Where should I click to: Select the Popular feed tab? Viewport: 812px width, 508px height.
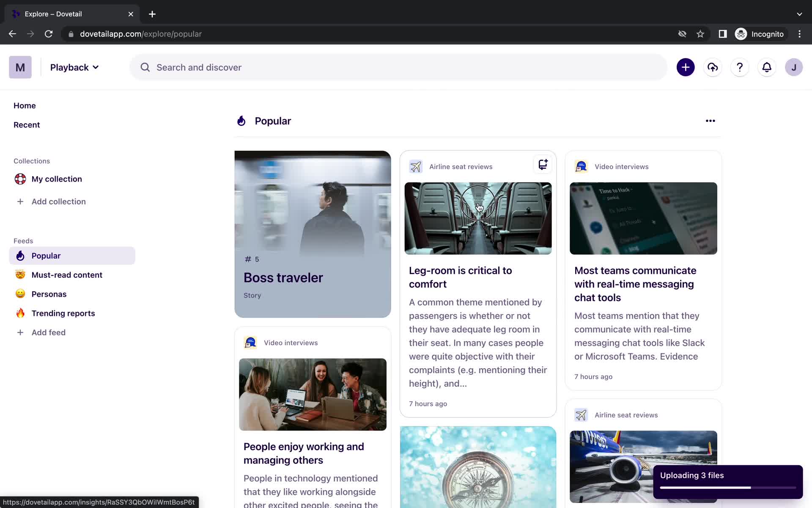(46, 255)
